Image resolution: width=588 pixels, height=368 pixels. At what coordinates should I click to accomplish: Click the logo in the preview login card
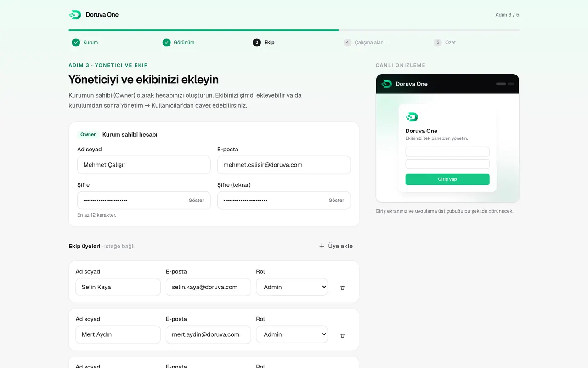(412, 117)
